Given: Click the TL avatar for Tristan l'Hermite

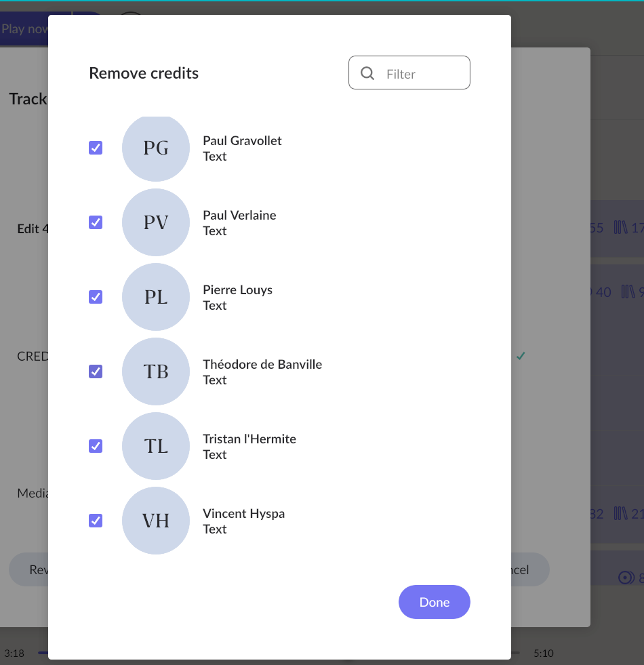Looking at the screenshot, I should tap(156, 446).
